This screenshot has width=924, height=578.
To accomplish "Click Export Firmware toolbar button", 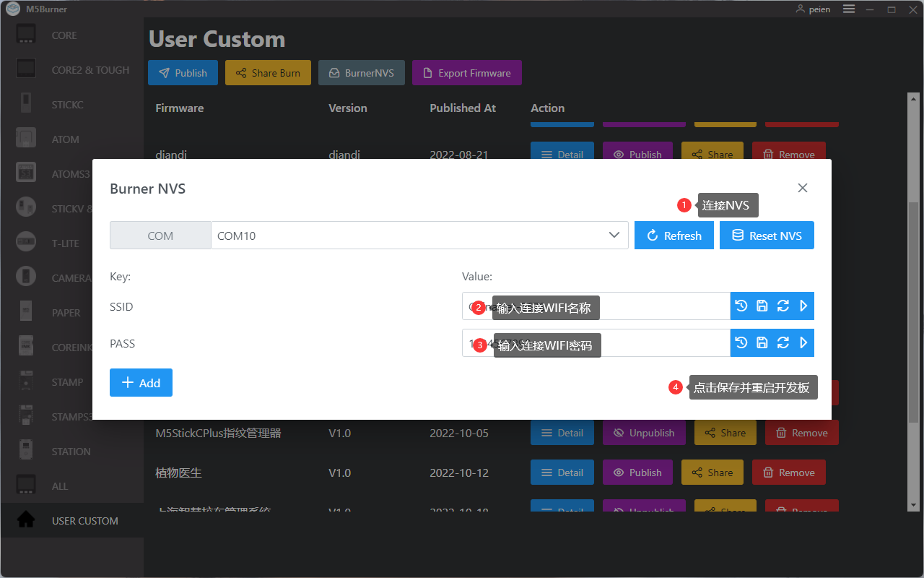I will coord(467,73).
